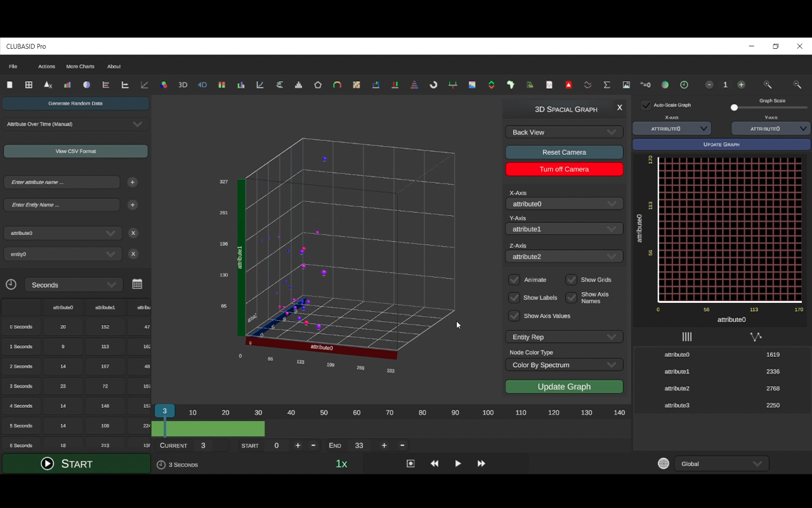Open the Venn color circles chart icon
812x508 pixels.
pos(164,85)
